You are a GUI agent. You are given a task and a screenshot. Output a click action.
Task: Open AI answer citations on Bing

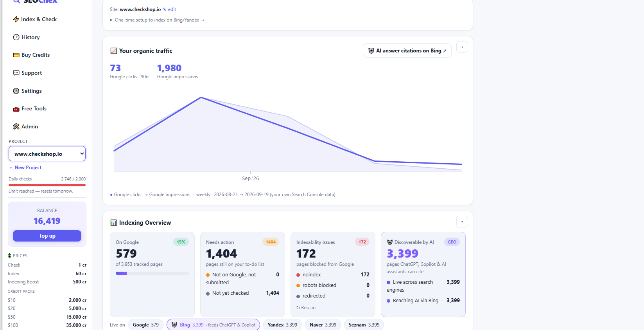point(407,50)
